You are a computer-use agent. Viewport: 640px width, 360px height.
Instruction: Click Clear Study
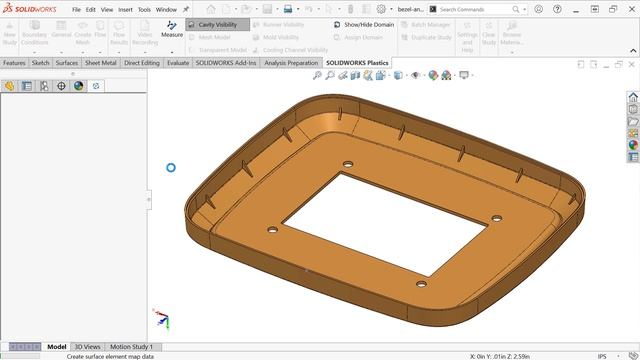click(x=489, y=34)
